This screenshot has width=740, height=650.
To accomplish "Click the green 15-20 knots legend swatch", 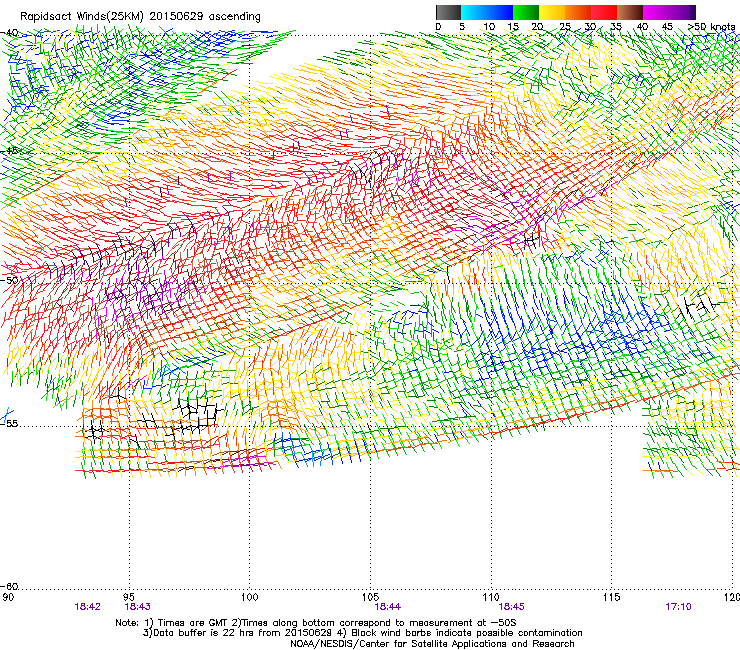I will coord(526,12).
